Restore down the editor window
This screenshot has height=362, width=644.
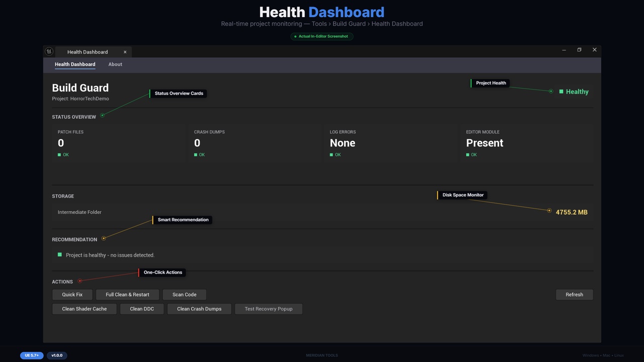(x=579, y=50)
